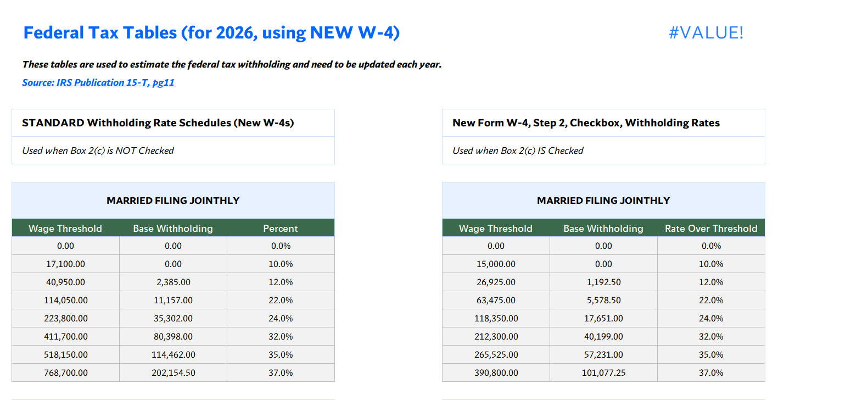This screenshot has height=400, width=868.
Task: Select wage threshold 17,100.00
Action: tap(66, 264)
